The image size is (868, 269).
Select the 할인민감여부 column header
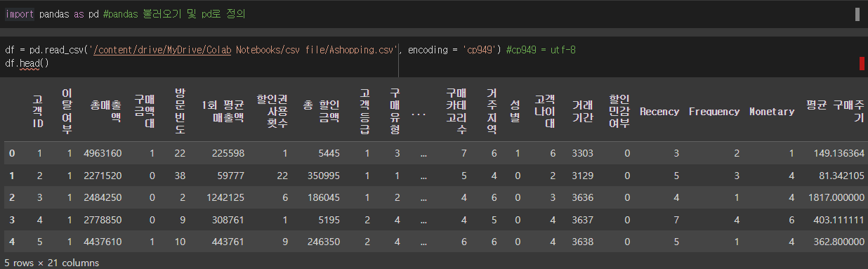coord(619,112)
